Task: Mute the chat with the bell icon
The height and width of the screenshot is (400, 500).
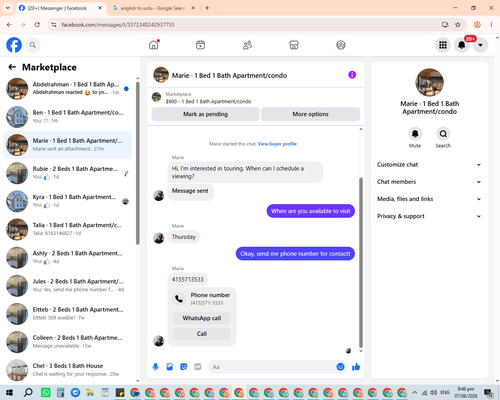Action: [x=415, y=134]
